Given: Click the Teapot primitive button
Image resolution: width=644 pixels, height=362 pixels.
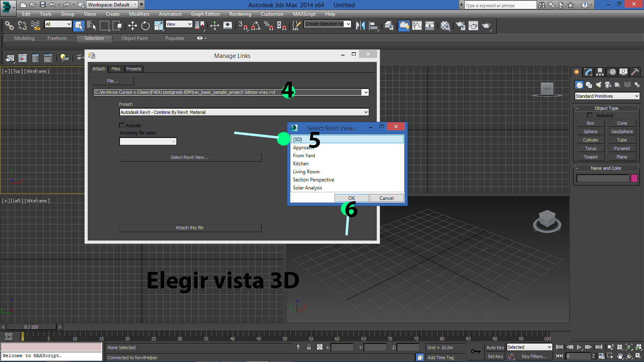Looking at the screenshot, I should click(590, 157).
